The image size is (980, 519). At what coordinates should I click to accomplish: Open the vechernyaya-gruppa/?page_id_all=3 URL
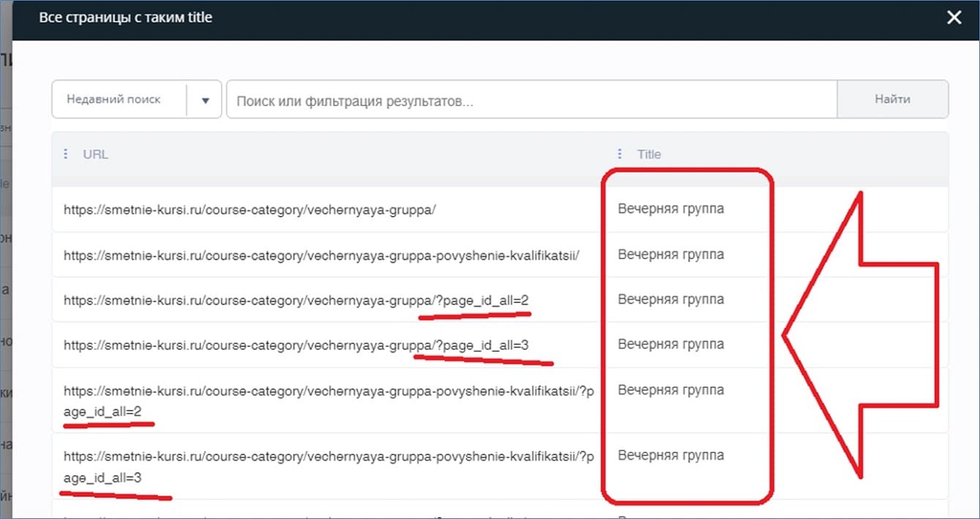coord(296,345)
